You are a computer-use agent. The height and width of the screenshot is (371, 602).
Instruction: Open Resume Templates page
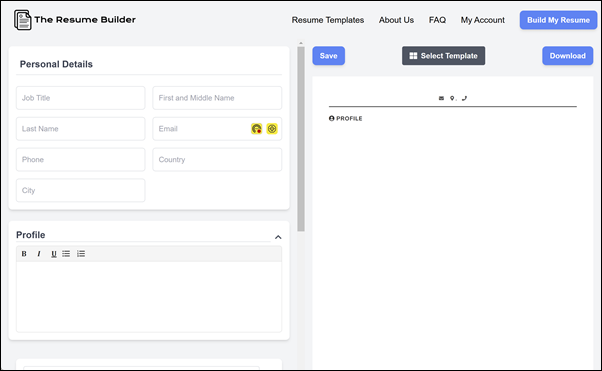tap(327, 20)
